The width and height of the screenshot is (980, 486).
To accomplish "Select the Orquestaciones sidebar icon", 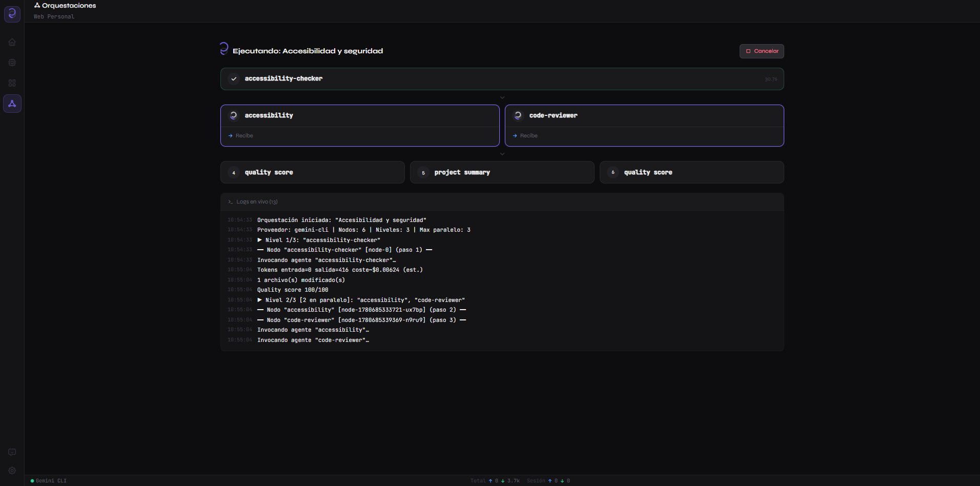I will pos(12,104).
